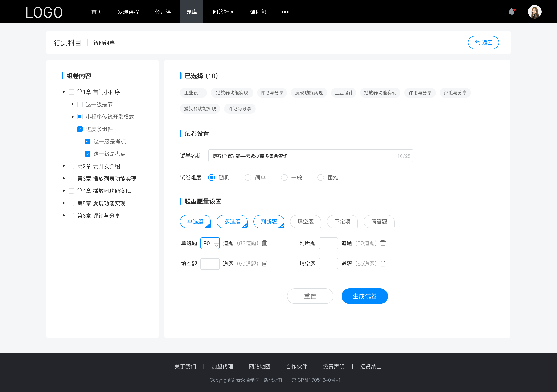Image resolution: width=557 pixels, height=392 pixels.
Task: Click the 试卷名称 input field
Action: tap(310, 156)
